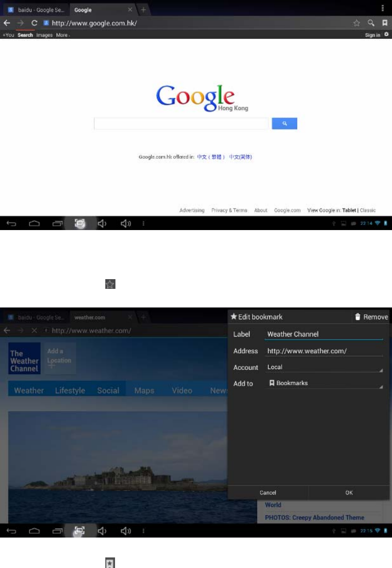Image resolution: width=392 pixels, height=568 pixels.
Task: Switch to the baidu - Google Se... tab above Google page
Action: tap(36, 10)
